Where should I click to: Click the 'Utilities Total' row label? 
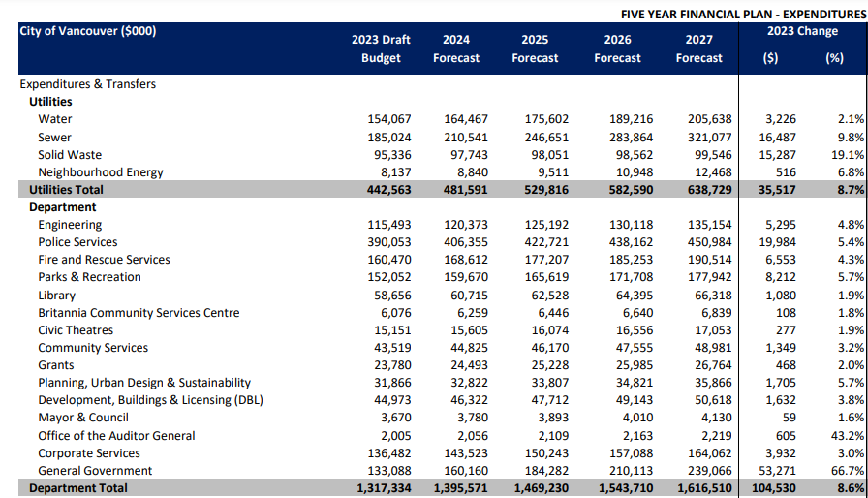point(66,190)
